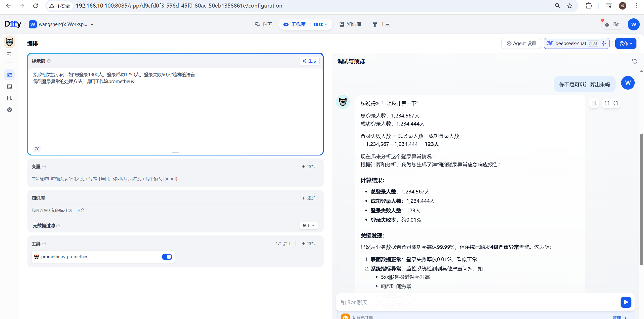Expand the 发布 publish dropdown
644x319 pixels.
tap(626, 44)
